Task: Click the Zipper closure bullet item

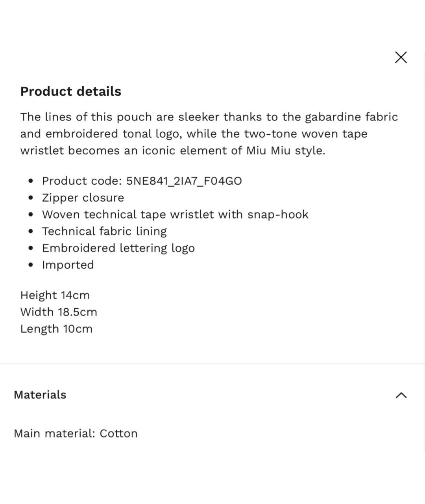Action: point(83,198)
